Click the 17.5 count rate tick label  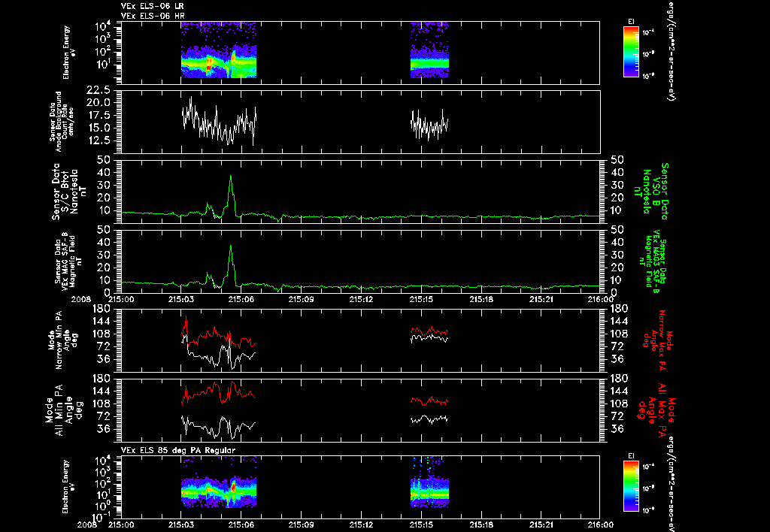click(x=99, y=115)
